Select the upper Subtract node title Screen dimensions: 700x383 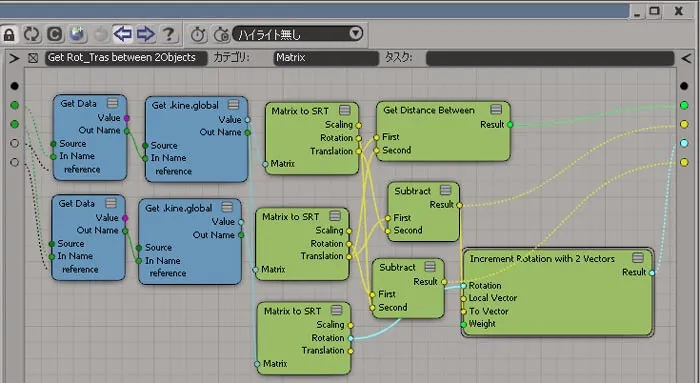click(x=412, y=191)
